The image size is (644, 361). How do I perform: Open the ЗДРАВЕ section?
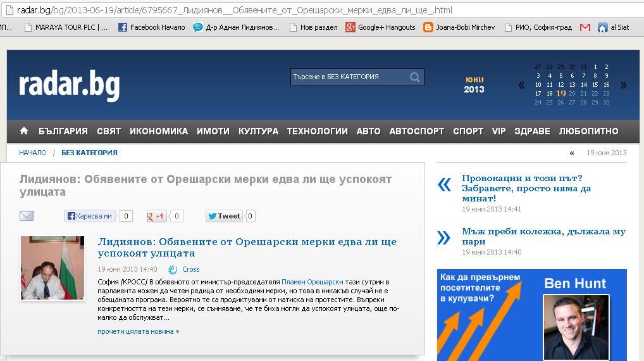coord(532,131)
